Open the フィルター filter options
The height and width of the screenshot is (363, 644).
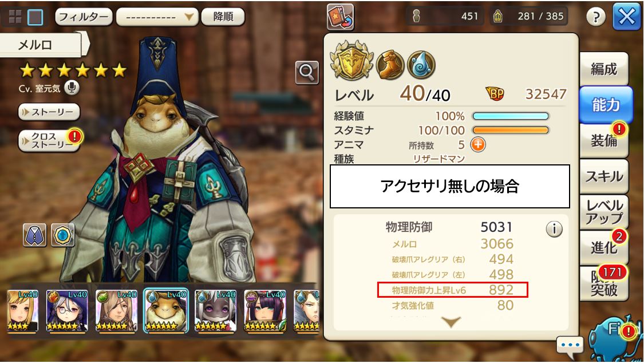coord(84,17)
